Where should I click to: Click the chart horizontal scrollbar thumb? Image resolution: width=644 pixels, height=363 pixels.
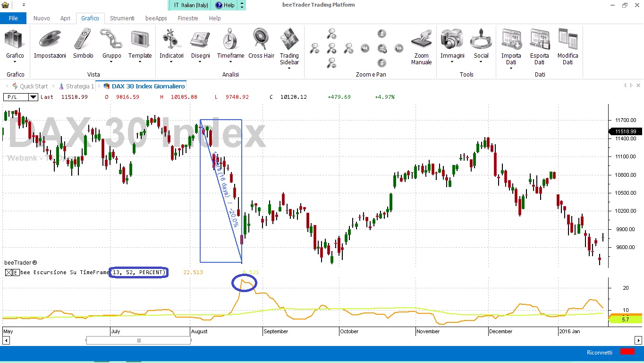[x=138, y=340]
